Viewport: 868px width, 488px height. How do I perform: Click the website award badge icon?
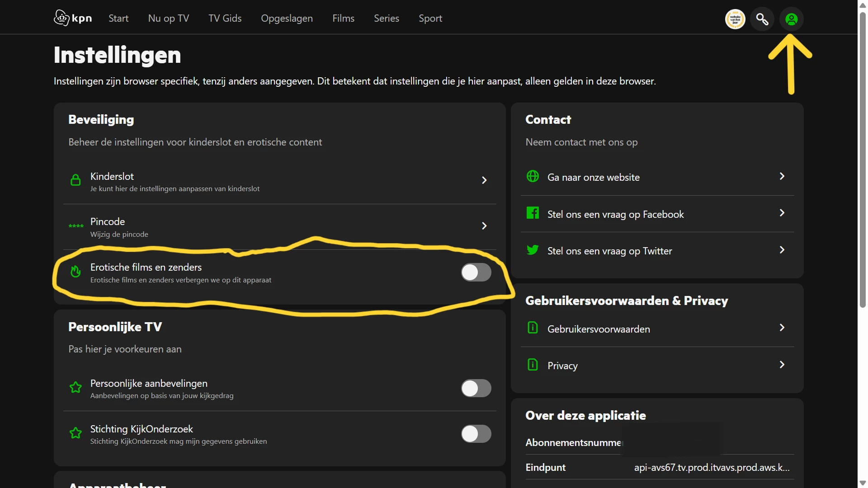(735, 19)
